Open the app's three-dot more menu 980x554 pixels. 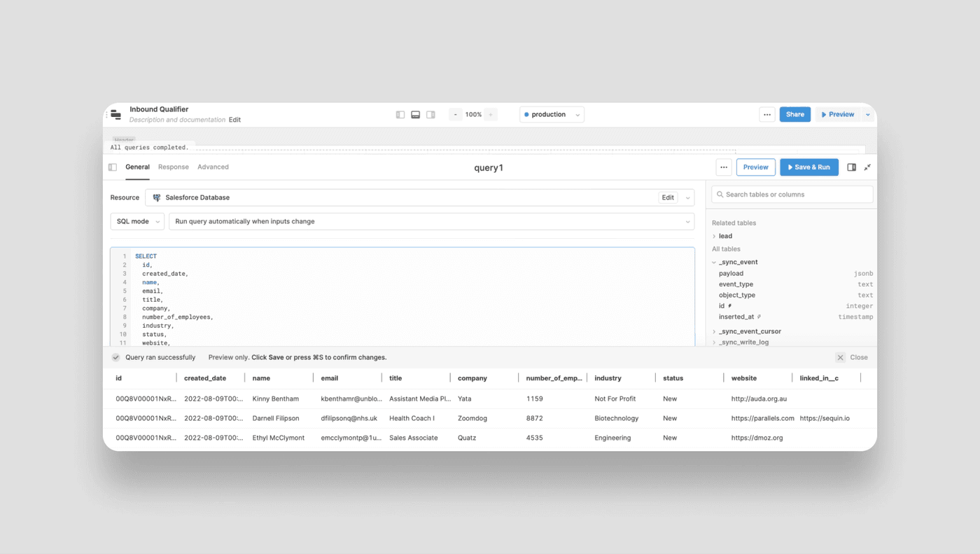pos(767,115)
